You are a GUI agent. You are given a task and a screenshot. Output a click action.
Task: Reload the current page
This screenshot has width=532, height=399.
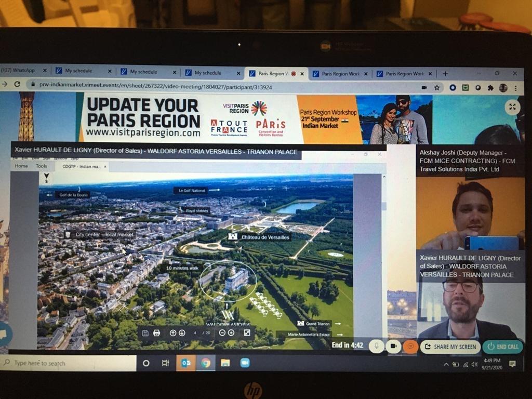pyautogui.click(x=17, y=84)
